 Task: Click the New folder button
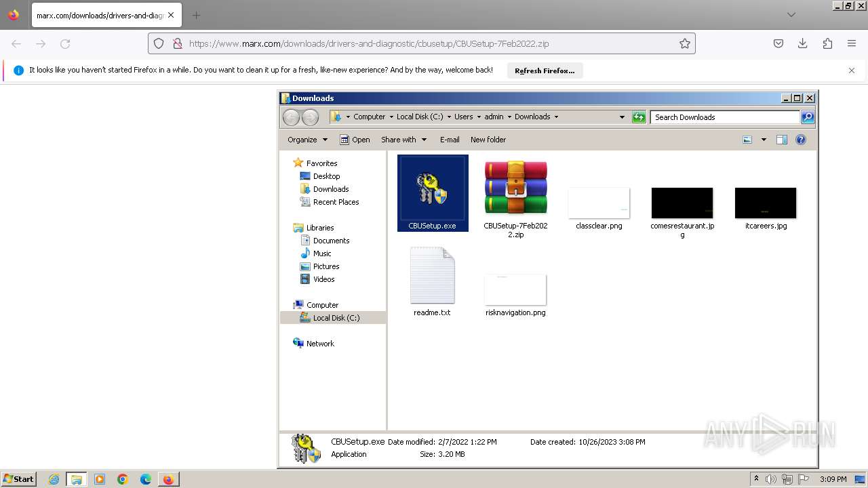point(488,140)
